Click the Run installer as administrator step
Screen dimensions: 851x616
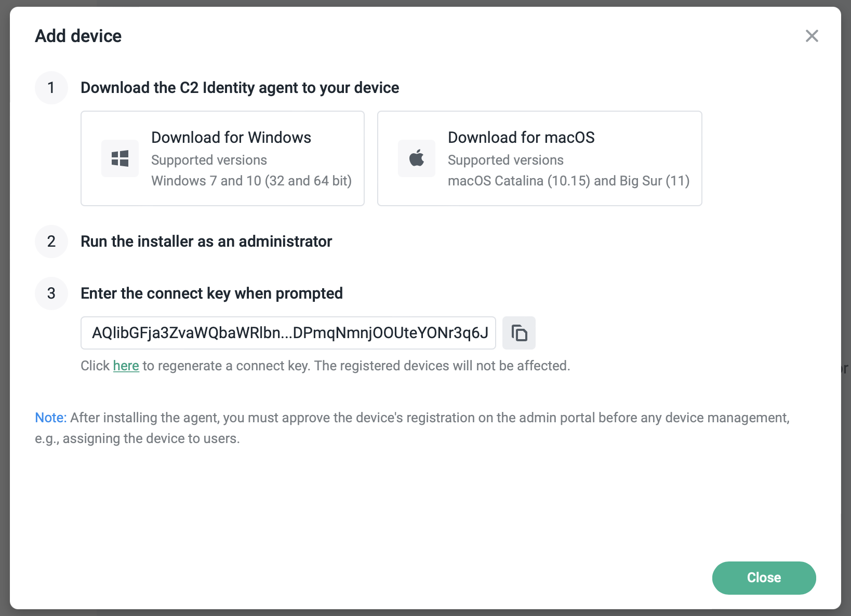[206, 242]
